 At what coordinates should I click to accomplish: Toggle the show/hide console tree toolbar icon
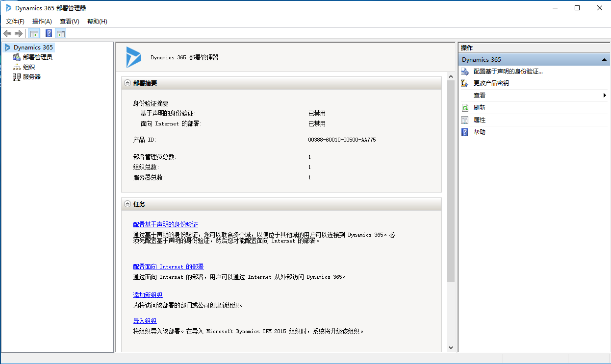pos(34,33)
